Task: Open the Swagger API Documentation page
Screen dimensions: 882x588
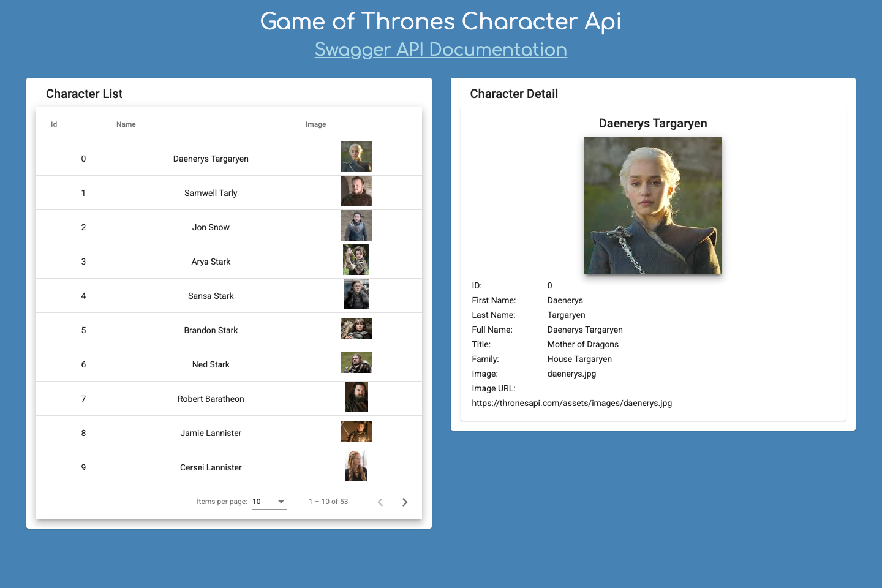Action: point(440,50)
